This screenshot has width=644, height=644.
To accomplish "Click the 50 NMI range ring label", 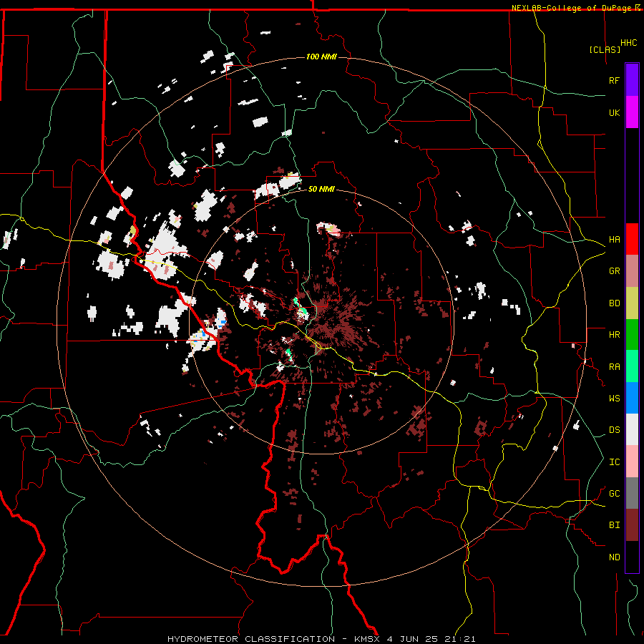I will pos(321,190).
